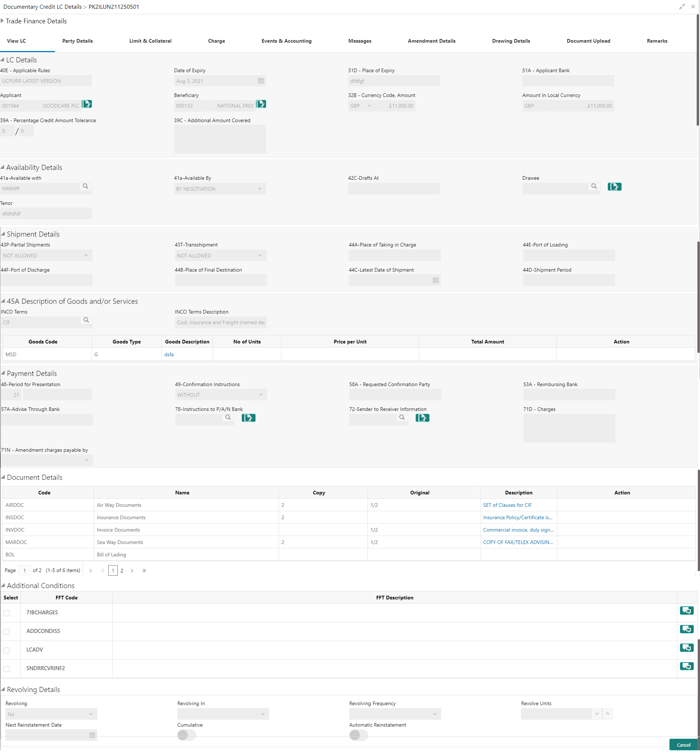
Task: Toggle the Cumulative switch
Action: click(186, 735)
